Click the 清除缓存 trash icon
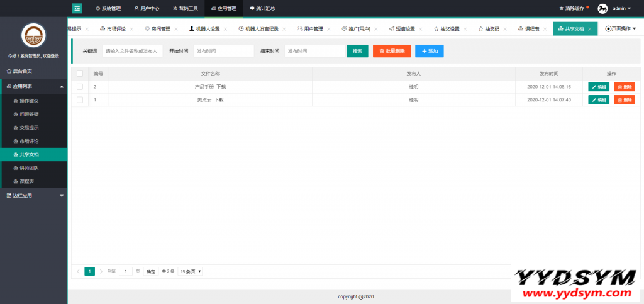 click(561, 9)
